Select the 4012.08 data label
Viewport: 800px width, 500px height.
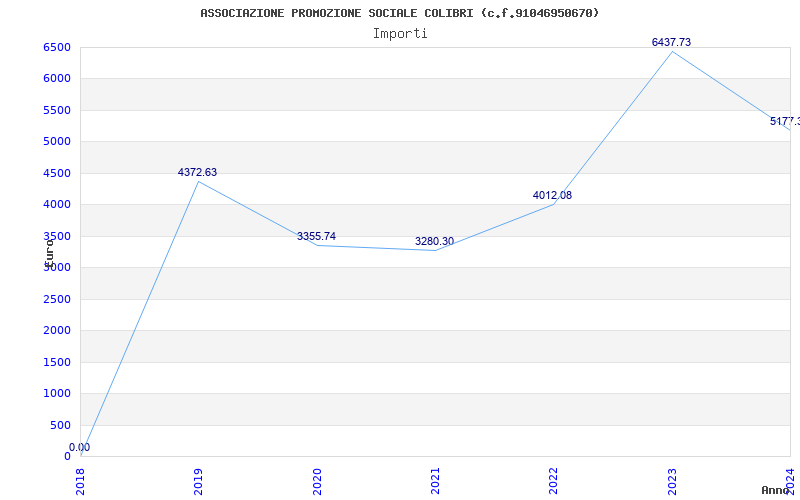[x=552, y=195]
